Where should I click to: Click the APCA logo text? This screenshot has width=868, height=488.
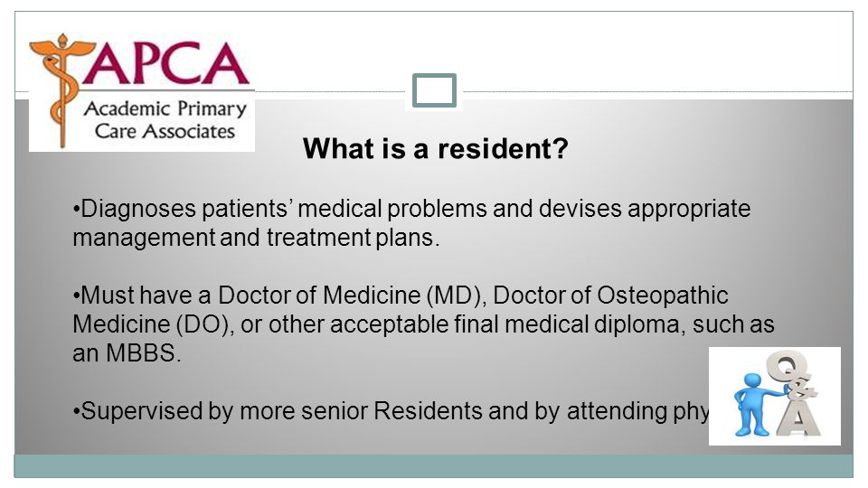pyautogui.click(x=165, y=64)
